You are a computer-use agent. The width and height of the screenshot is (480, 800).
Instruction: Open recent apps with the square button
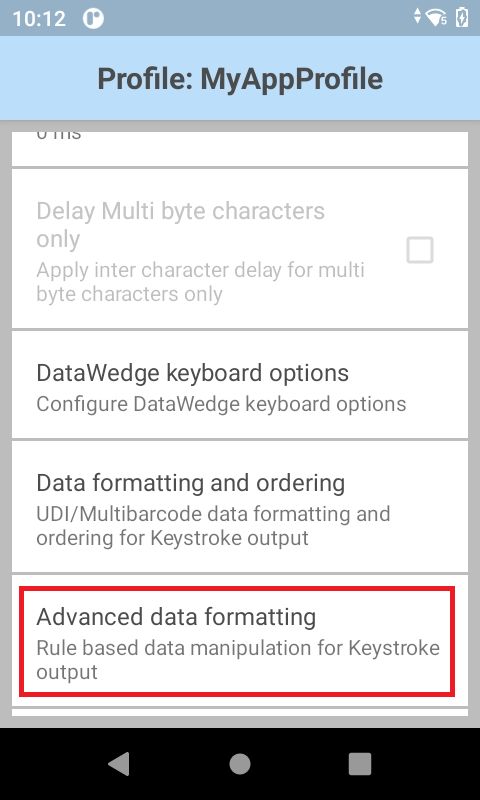360,764
